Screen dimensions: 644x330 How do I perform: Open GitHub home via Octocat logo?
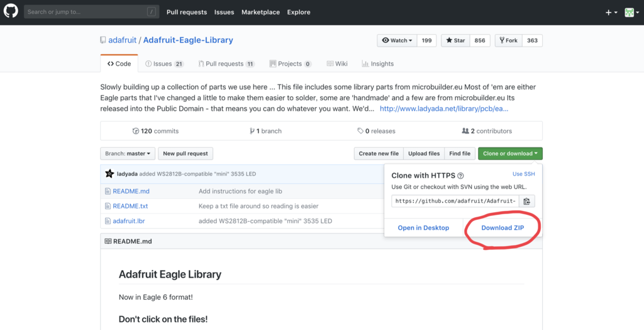(11, 11)
